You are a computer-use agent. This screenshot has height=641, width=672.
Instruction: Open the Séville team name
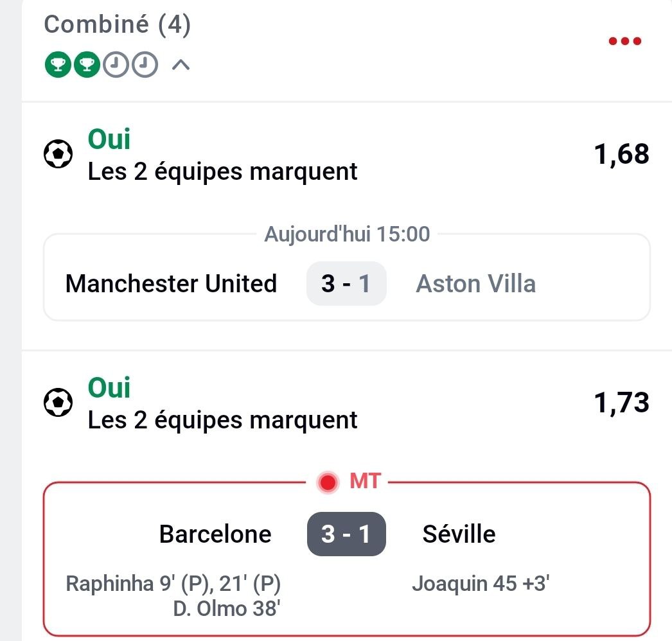point(459,534)
